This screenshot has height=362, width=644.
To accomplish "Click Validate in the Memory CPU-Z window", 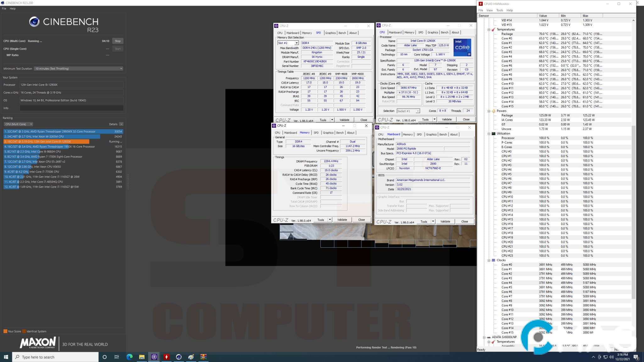I will click(342, 220).
